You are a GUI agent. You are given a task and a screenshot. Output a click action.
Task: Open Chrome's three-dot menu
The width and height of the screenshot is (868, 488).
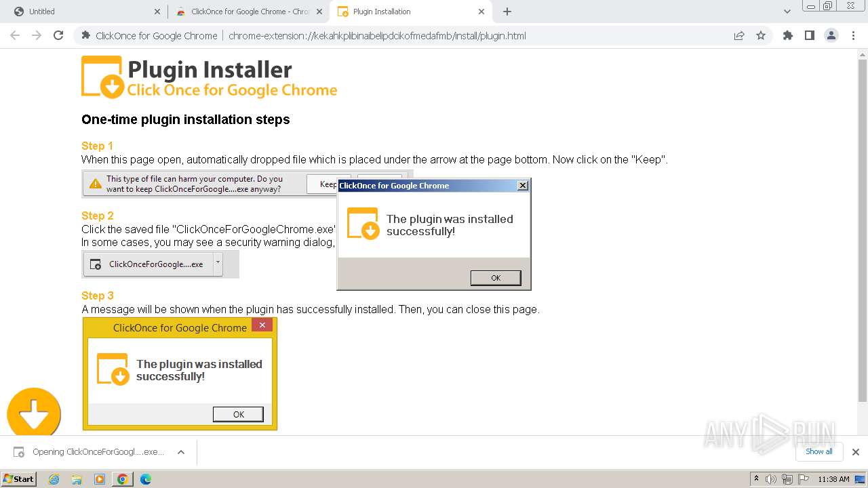[x=853, y=35]
